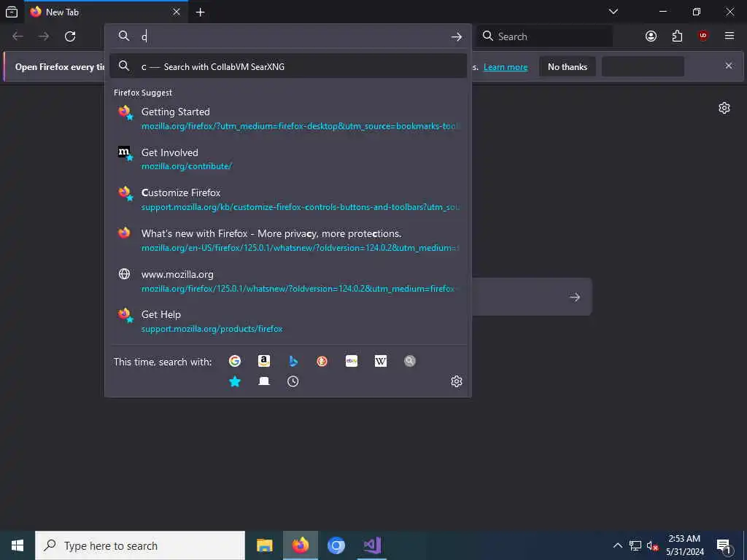Search this time with Wikipedia
Image resolution: width=747 pixels, height=560 pixels.
click(381, 361)
